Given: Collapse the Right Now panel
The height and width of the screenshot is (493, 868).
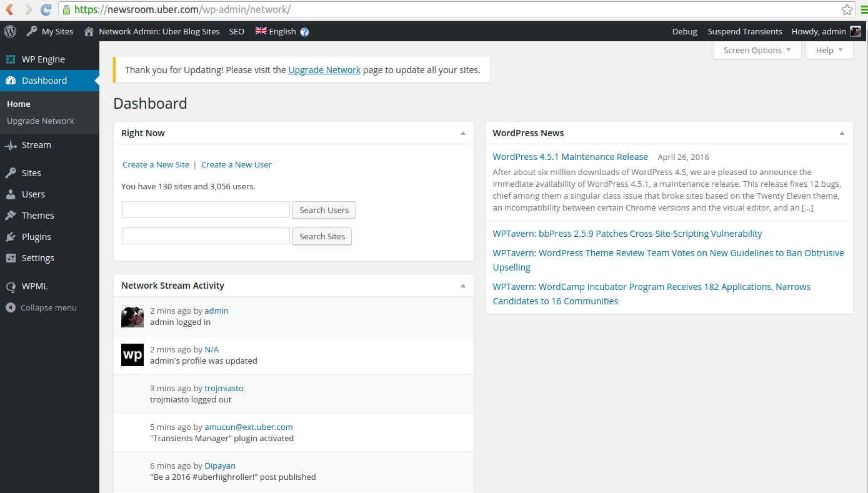Looking at the screenshot, I should 462,133.
